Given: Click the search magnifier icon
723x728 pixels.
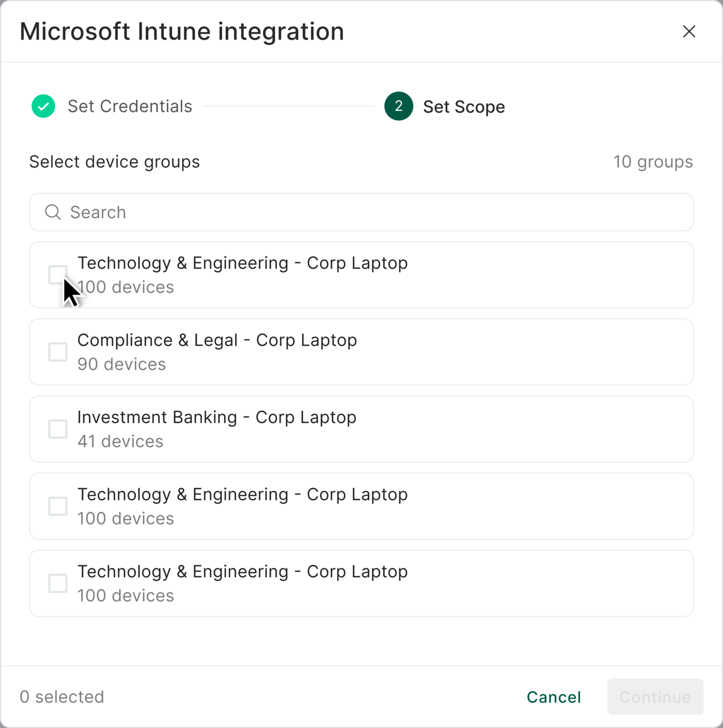Looking at the screenshot, I should 53,212.
